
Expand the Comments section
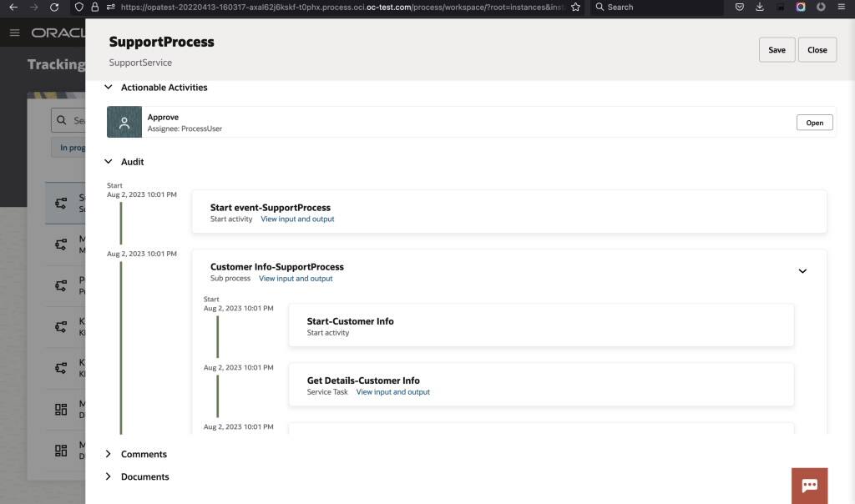pyautogui.click(x=108, y=454)
